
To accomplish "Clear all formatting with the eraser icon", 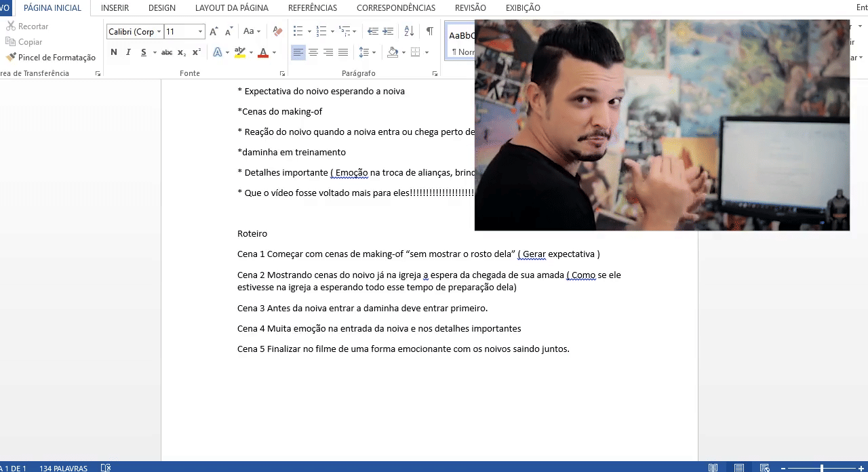I will [277, 31].
